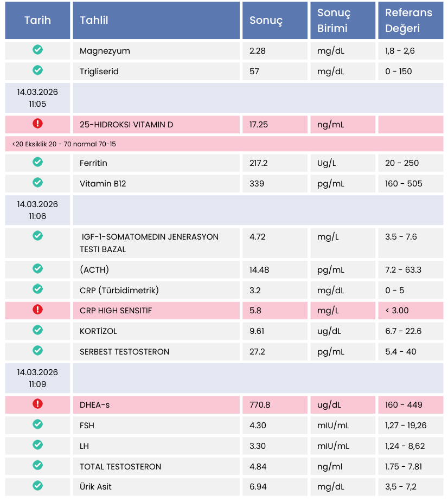Open the SERBEST TESTOSTERON test name
The width and height of the screenshot is (448, 502).
click(124, 352)
